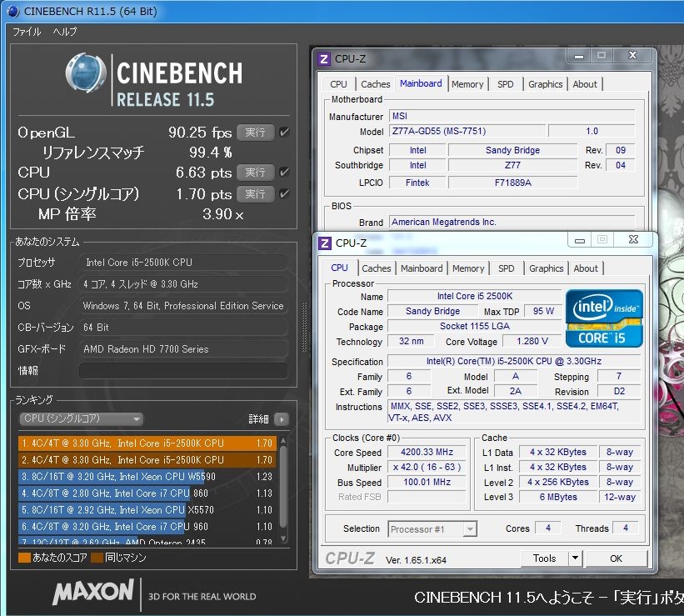The height and width of the screenshot is (616, 684).
Task: Switch to Caches tab in front CPU-Z
Action: [x=376, y=268]
